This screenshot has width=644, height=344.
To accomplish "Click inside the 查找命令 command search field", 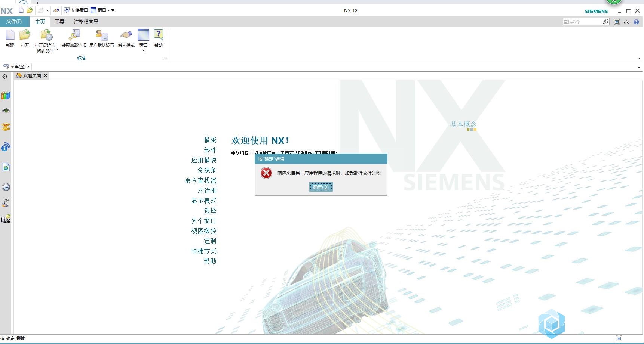I will coord(583,22).
